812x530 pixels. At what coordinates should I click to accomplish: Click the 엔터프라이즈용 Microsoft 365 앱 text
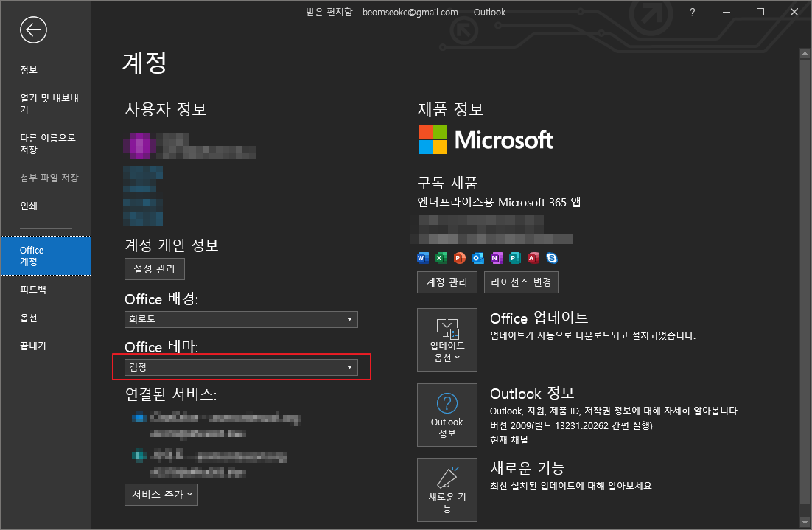[500, 202]
